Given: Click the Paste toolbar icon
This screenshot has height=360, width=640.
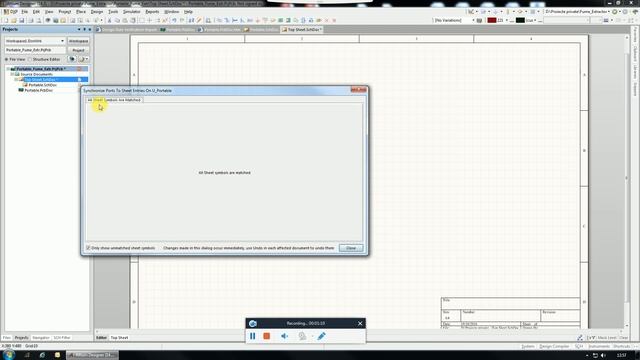Looking at the screenshot, I should [x=124, y=20].
